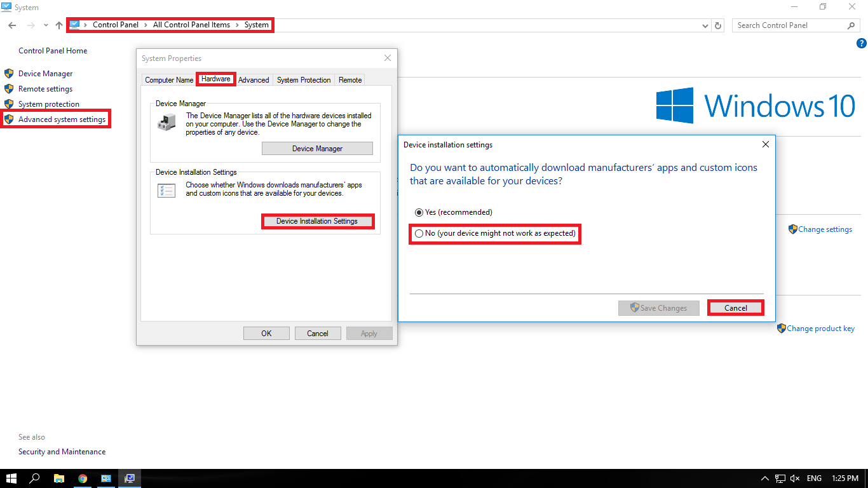868x488 pixels.
Task: Show hidden tray icons chevron
Action: 764,478
